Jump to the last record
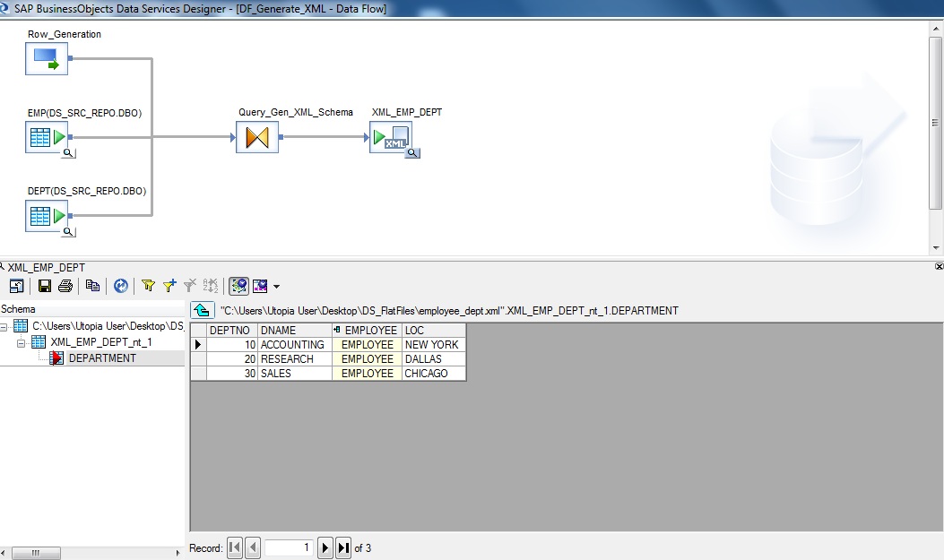 click(343, 548)
